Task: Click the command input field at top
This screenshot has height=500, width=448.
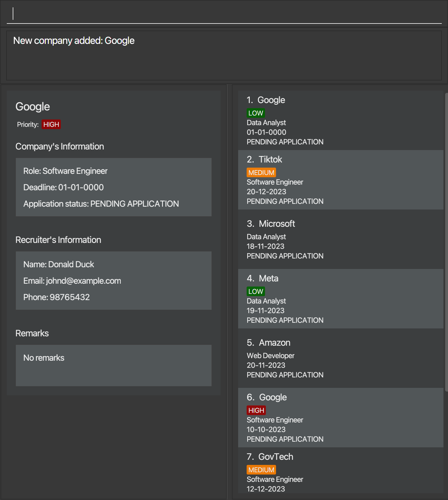Action: (x=223, y=14)
